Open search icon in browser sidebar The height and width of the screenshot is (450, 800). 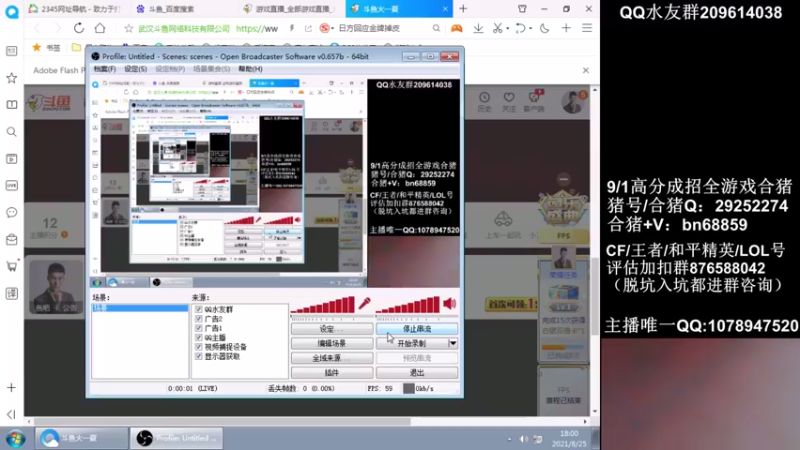coord(11,132)
